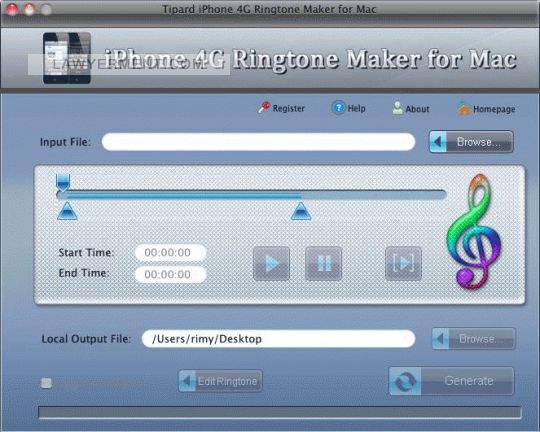The image size is (540, 432).
Task: Click the Local Output File path field
Action: pyautogui.click(x=279, y=339)
